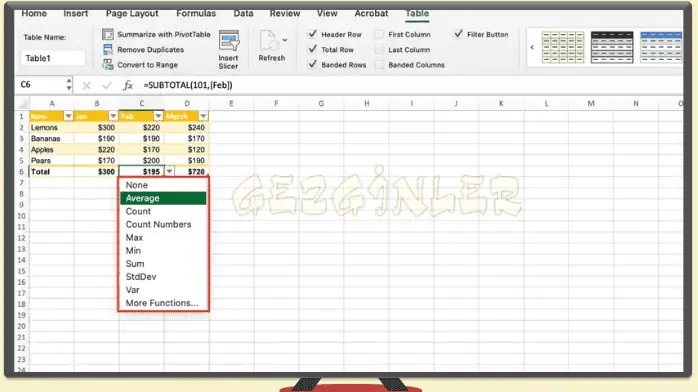Screen dimensions: 698x392
Task: Open the fx Insert Function button
Action: 128,85
